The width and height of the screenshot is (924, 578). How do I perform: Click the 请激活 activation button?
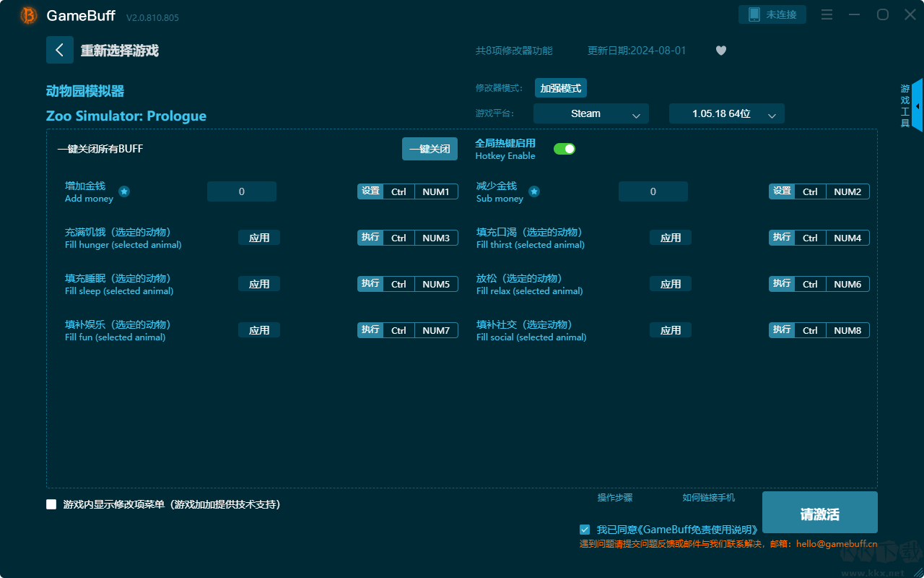(820, 512)
